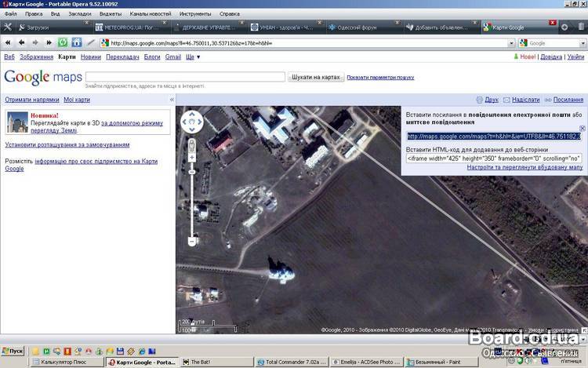The image size is (588, 368).
Task: Focus the Google Maps search field
Action: click(x=185, y=77)
